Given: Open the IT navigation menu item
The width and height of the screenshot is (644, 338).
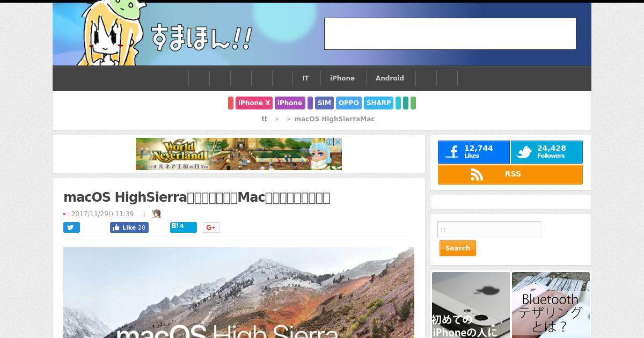Looking at the screenshot, I should [x=305, y=78].
